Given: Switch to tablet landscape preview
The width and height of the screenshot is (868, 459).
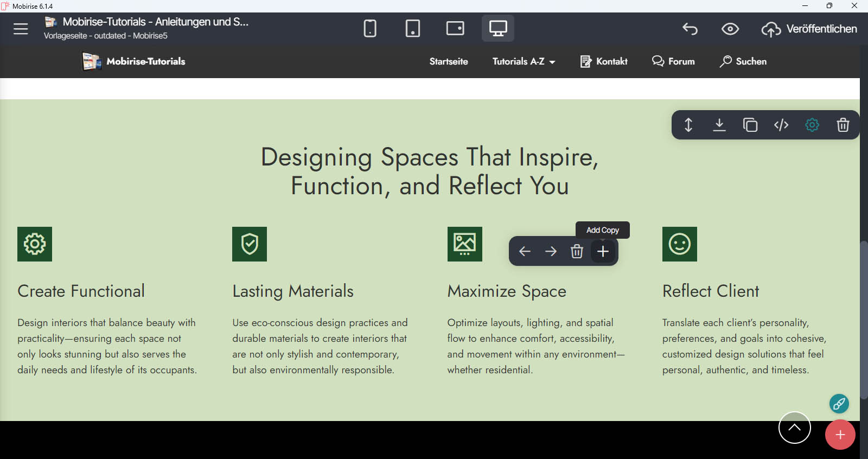Looking at the screenshot, I should [x=455, y=28].
